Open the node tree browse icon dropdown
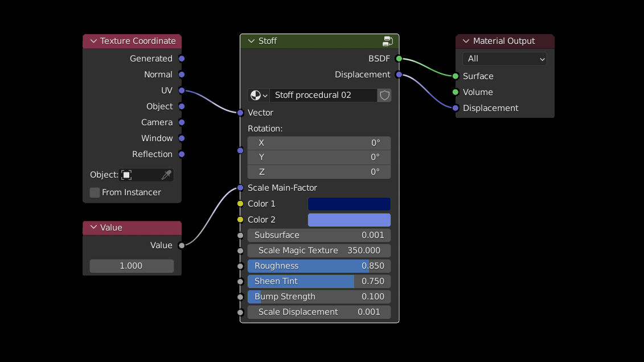 259,95
